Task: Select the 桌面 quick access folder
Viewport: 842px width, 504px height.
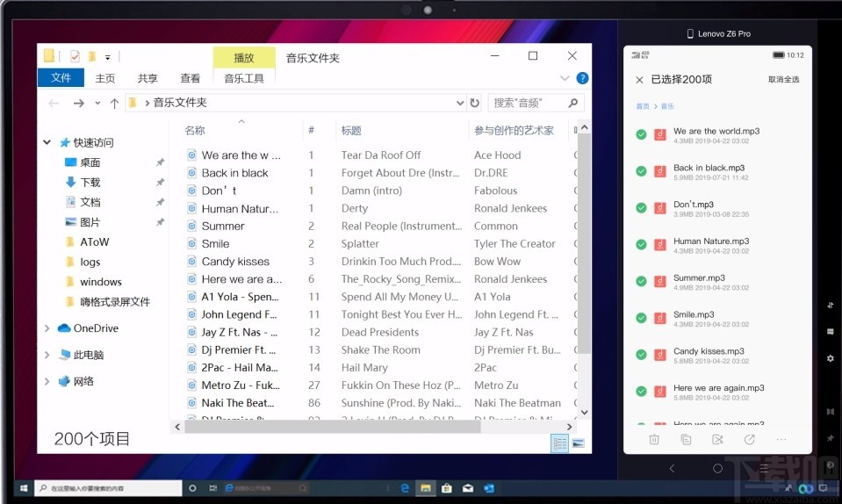Action: click(x=90, y=162)
